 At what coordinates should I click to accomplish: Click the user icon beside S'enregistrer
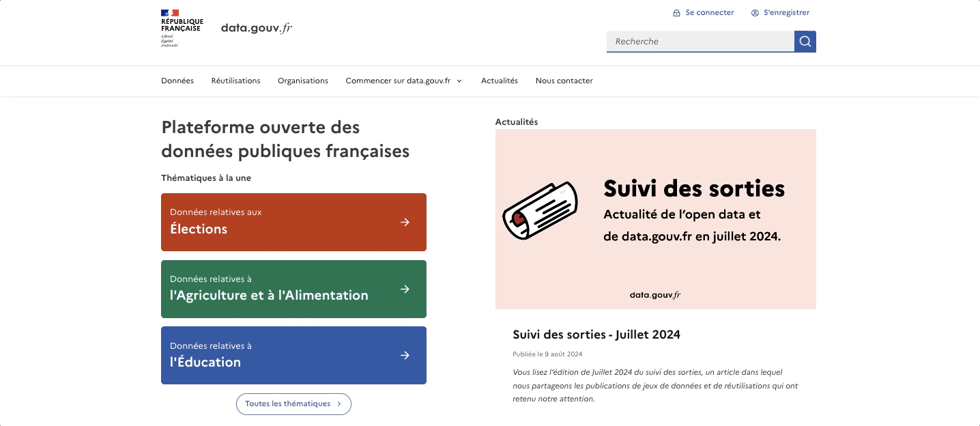click(755, 13)
